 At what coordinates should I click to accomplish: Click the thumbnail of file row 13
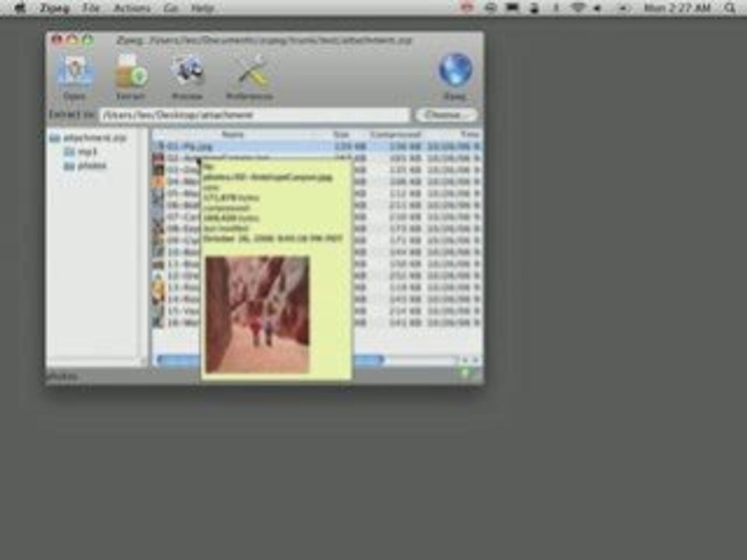[159, 287]
